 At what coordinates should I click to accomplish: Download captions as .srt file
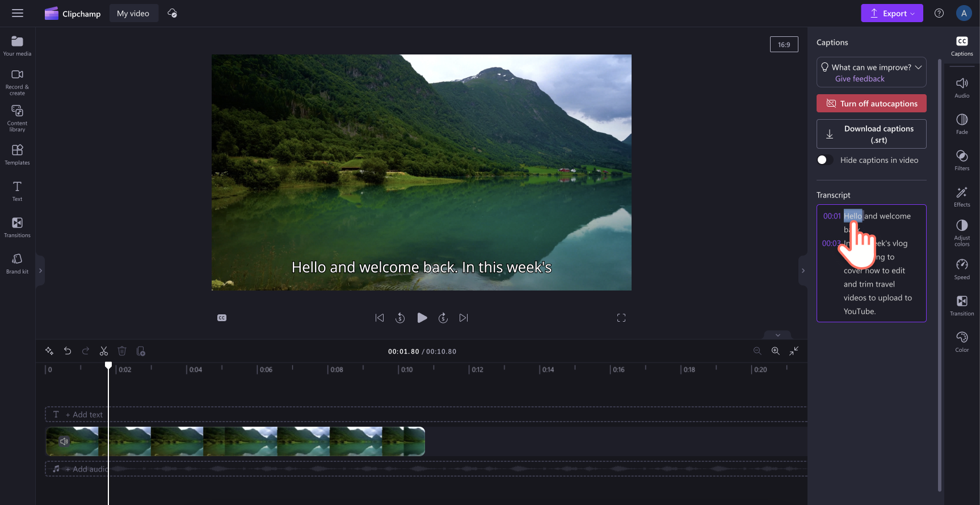pos(872,134)
